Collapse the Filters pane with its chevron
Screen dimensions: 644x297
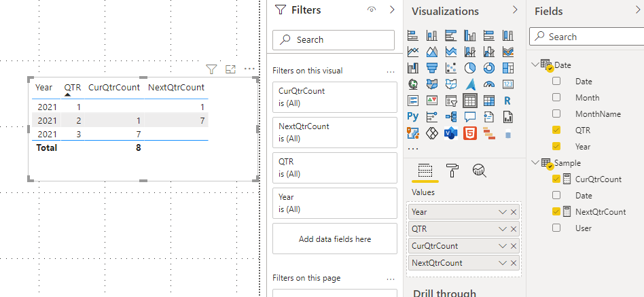click(x=391, y=10)
